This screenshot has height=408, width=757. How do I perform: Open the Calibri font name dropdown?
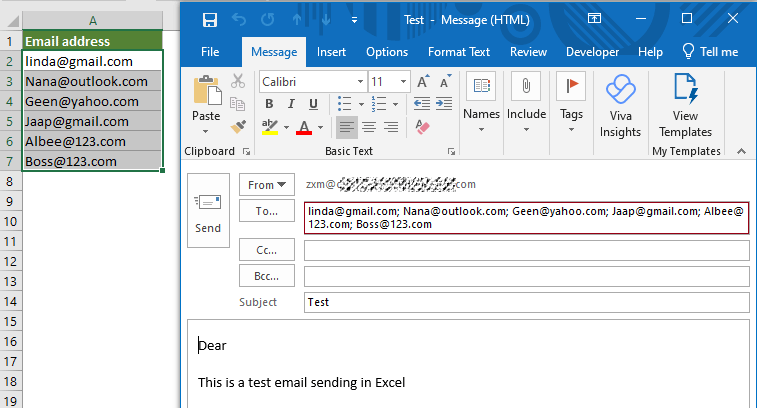tap(360, 82)
